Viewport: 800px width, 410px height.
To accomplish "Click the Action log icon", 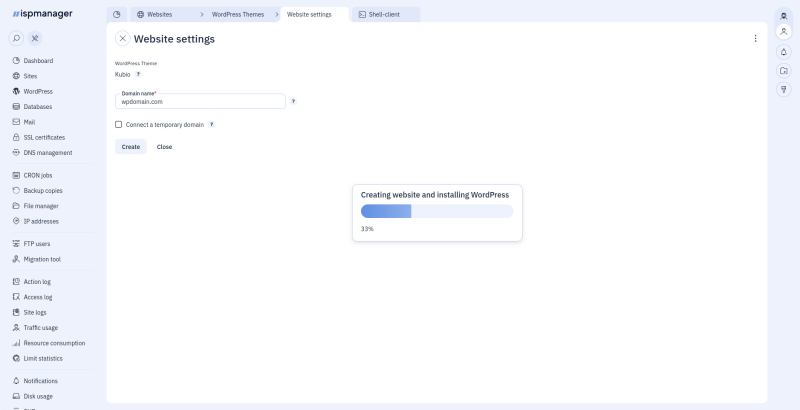I will (16, 281).
